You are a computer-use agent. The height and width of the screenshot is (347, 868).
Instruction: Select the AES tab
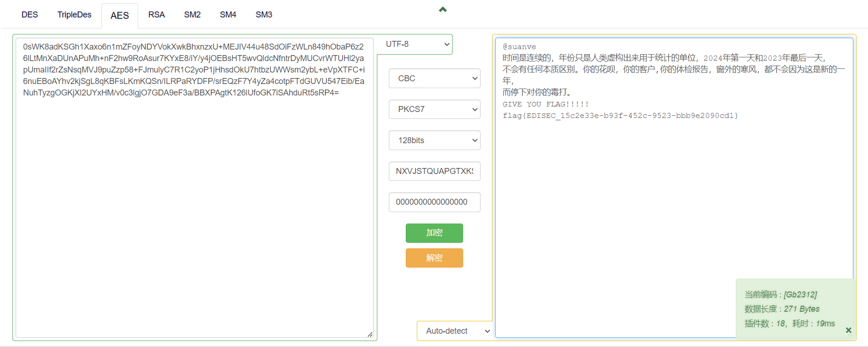coord(119,16)
